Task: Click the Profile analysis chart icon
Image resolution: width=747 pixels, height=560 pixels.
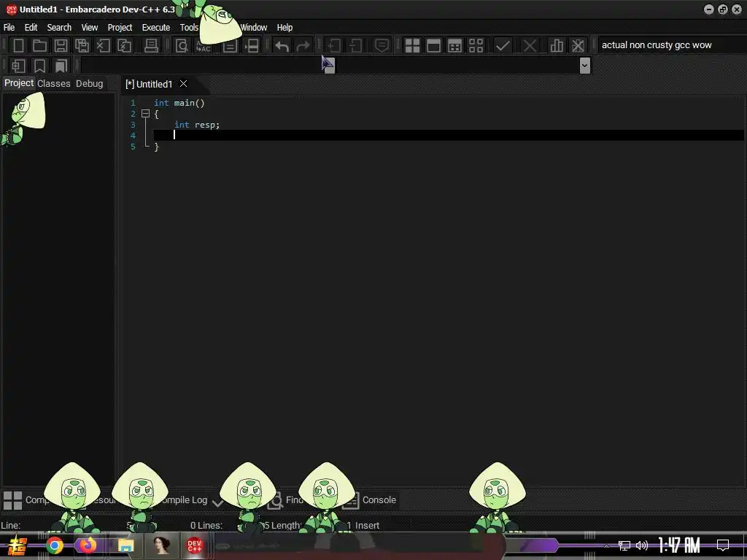Action: click(x=557, y=46)
